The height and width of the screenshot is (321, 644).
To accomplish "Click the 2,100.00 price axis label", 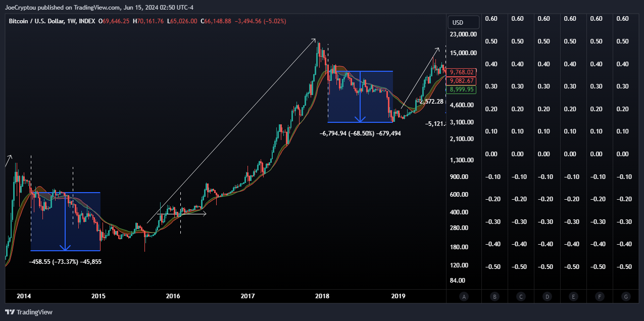I will (x=463, y=139).
